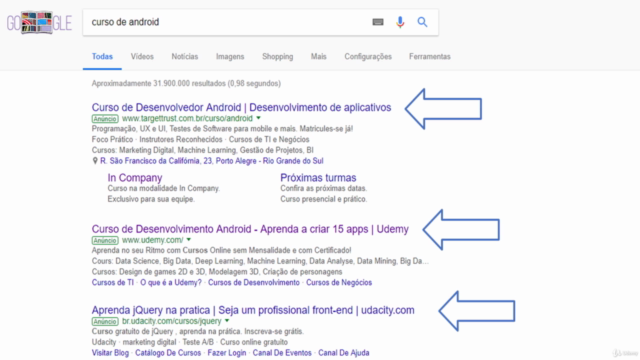Click the Canal De Eventos link
This screenshot has width=640, height=360.
282,353
